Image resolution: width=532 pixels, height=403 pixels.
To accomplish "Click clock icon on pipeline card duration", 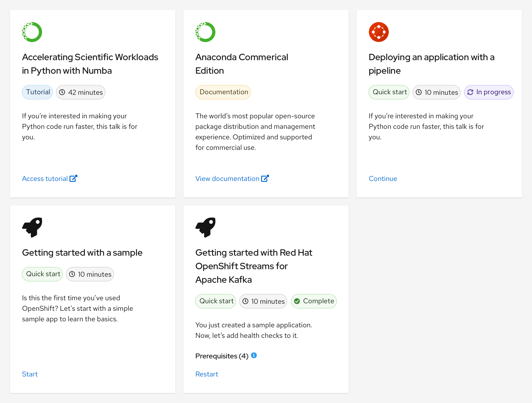I will [x=419, y=92].
